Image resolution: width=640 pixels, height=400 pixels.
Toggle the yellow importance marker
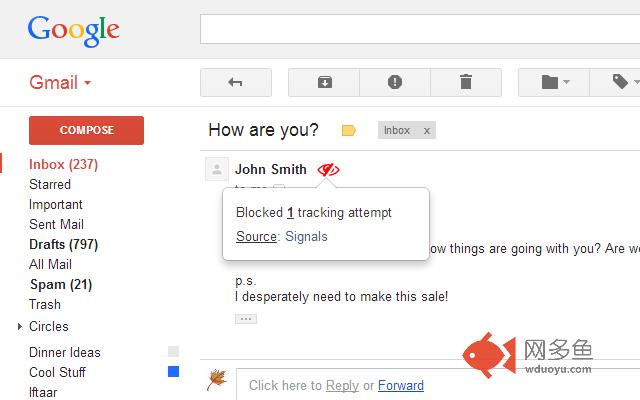348,131
